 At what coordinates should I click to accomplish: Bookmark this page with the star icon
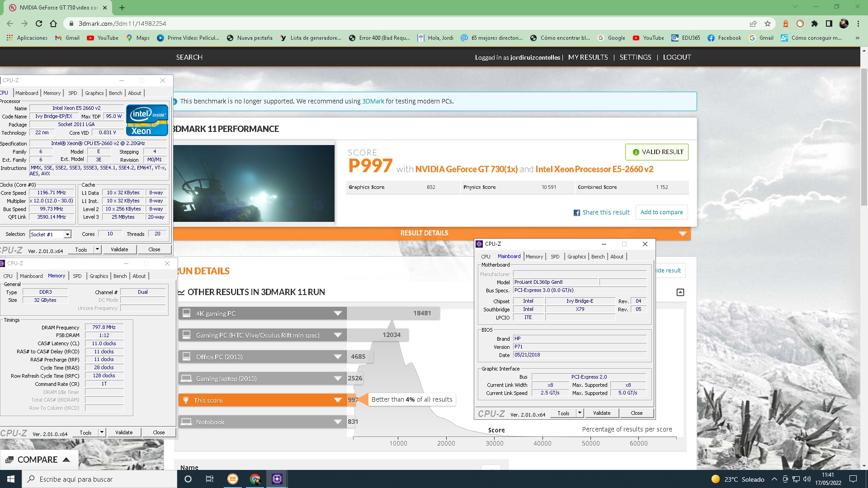(768, 23)
